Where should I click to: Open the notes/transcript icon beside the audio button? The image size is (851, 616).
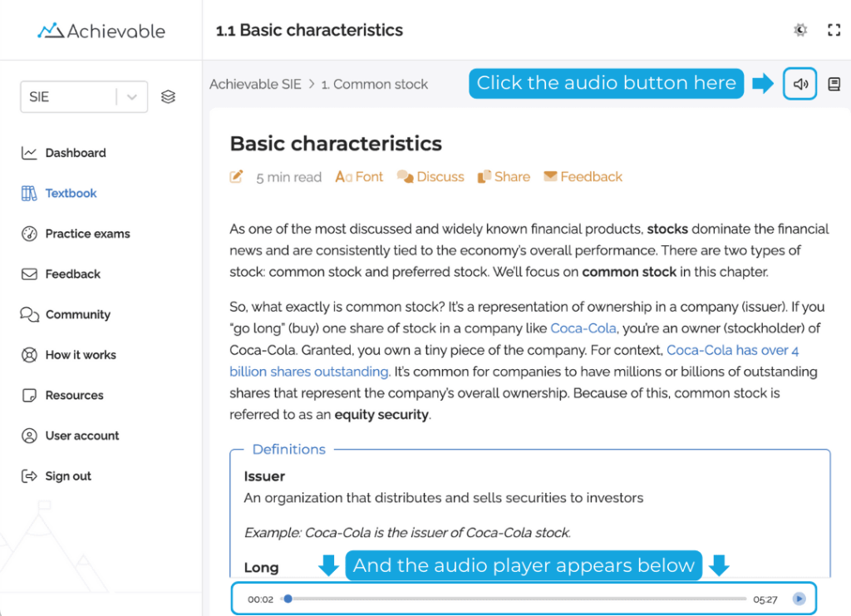(x=834, y=83)
